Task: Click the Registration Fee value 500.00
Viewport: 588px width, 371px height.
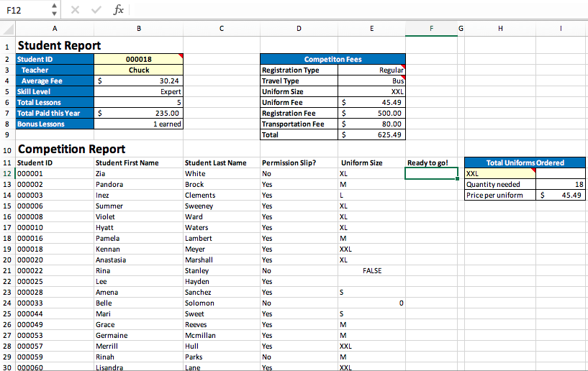Action: [x=371, y=113]
